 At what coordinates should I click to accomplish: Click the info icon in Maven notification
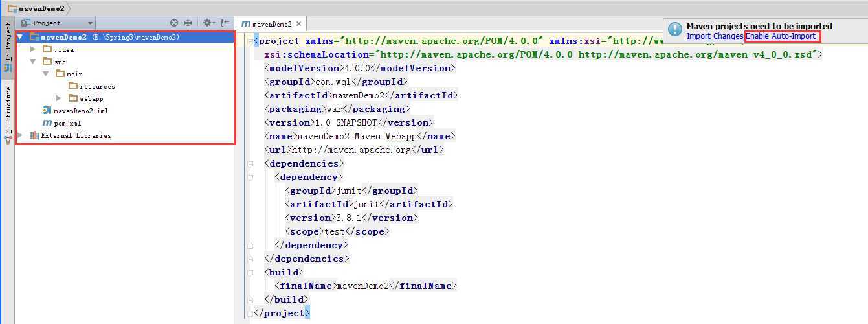tap(675, 30)
